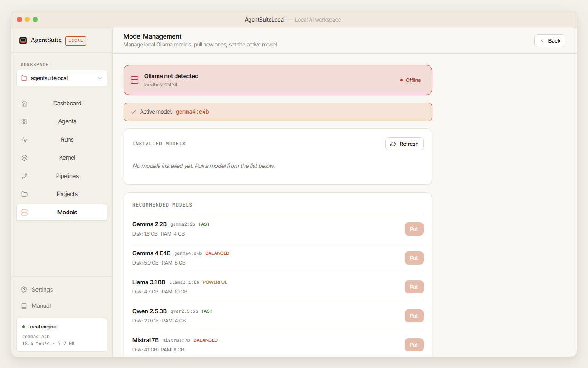Image resolution: width=588 pixels, height=368 pixels.
Task: Expand workspace selector chevron
Action: click(100, 78)
